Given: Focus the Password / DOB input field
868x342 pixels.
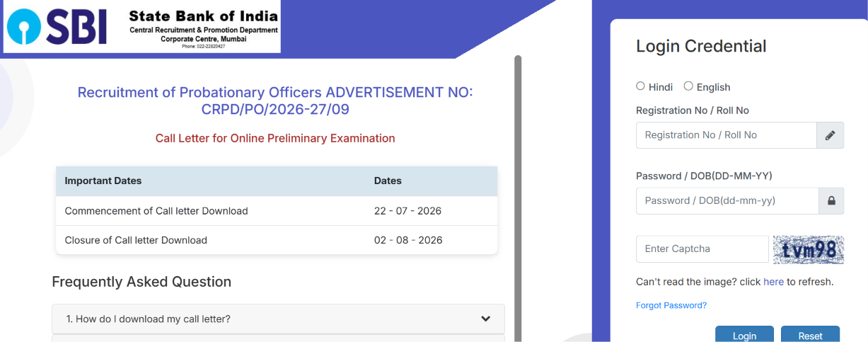Looking at the screenshot, I should [x=727, y=200].
